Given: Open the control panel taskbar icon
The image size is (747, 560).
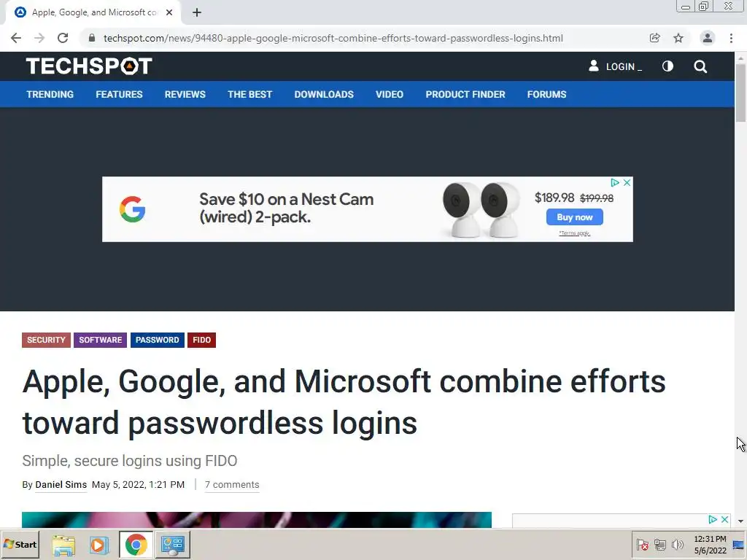Looking at the screenshot, I should coord(172,545).
